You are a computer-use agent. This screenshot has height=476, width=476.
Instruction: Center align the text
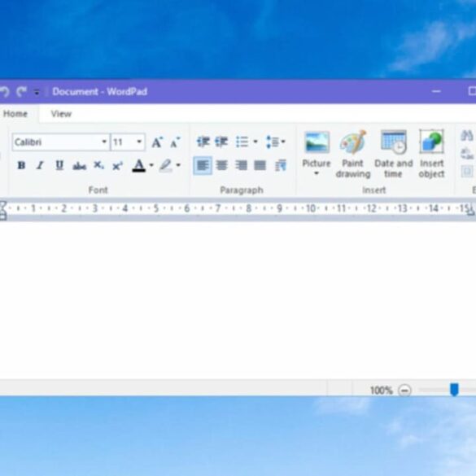click(222, 165)
